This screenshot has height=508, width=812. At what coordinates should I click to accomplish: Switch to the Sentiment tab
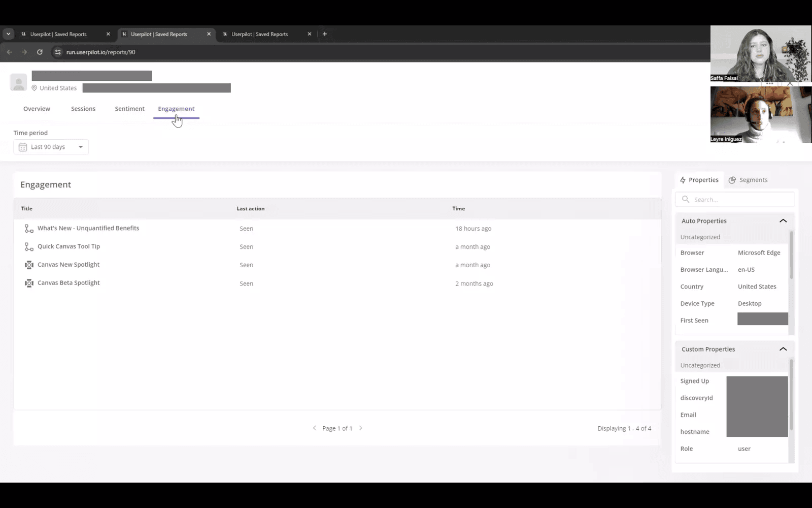(x=129, y=108)
